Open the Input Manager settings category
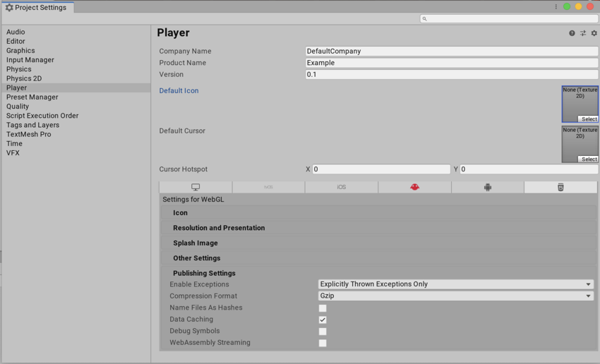This screenshot has height=364, width=600. (76, 60)
